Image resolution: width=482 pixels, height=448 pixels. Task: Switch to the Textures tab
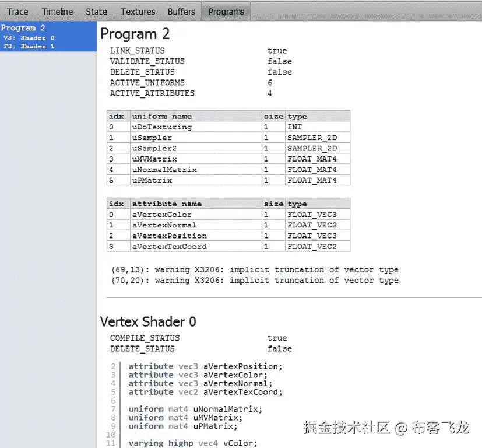click(x=138, y=12)
